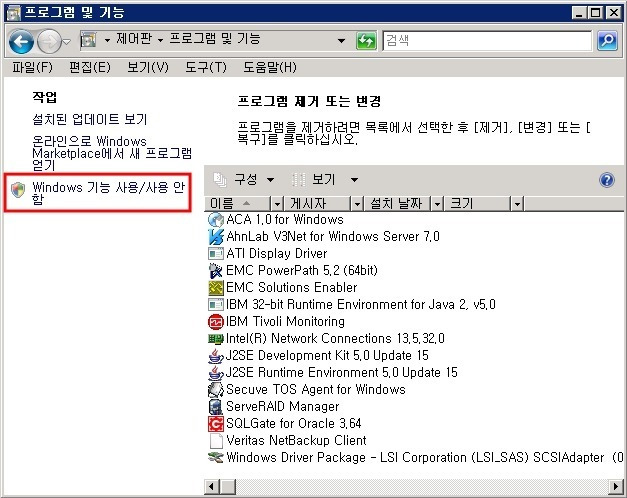Select EMC PowerPath 5.2 (64bit) entry
The width and height of the screenshot is (627, 498).
pyautogui.click(x=302, y=270)
